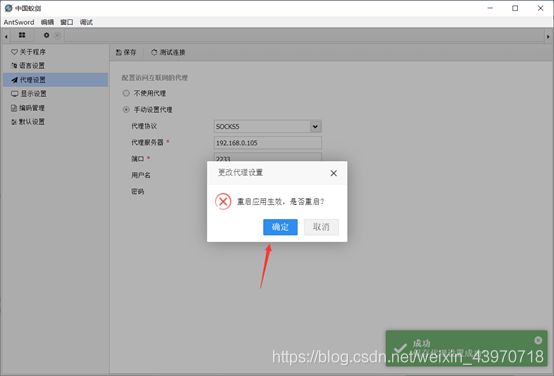Cancel restart with the 取消 button
Image resolution: width=554 pixels, height=376 pixels.
[321, 227]
